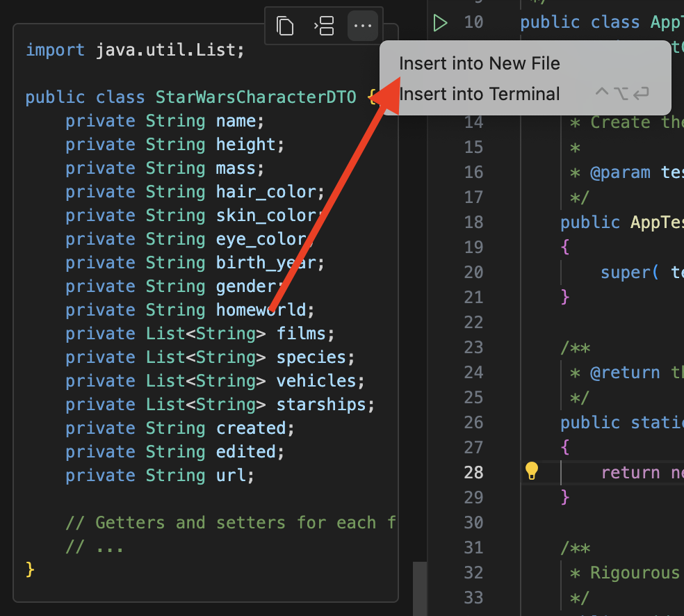This screenshot has height=616, width=684.
Task: Select line number 26 in the editor
Action: [474, 422]
